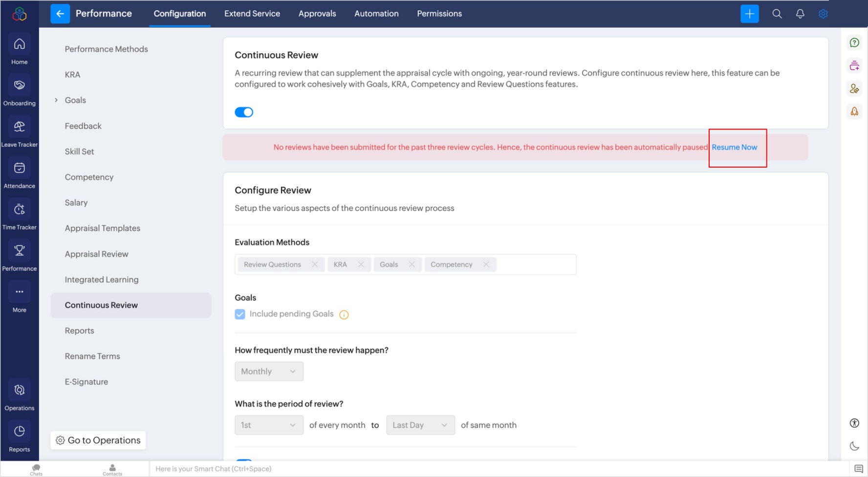Open the Time Tracker sidebar icon
868x477 pixels.
click(19, 210)
